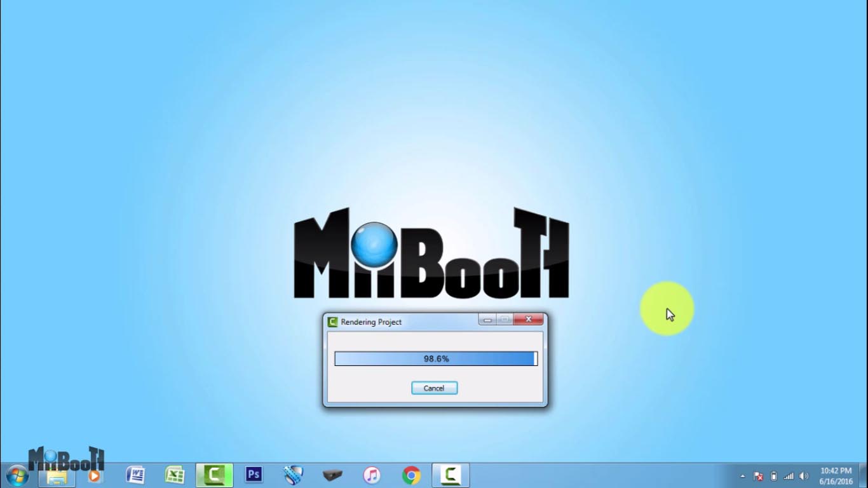Click the Camtasia icon in Rendering Project title bar
868x488 pixels.
click(x=332, y=322)
